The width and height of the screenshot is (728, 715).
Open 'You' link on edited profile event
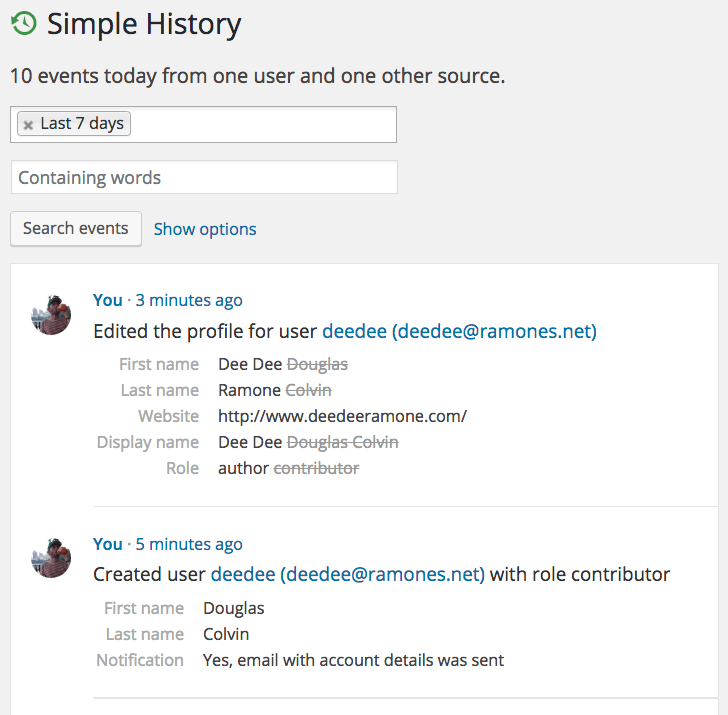107,300
